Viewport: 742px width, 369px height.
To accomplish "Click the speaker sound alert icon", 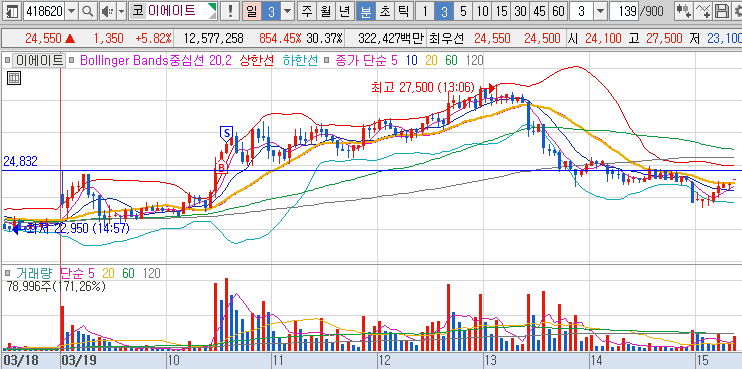I will (107, 11).
